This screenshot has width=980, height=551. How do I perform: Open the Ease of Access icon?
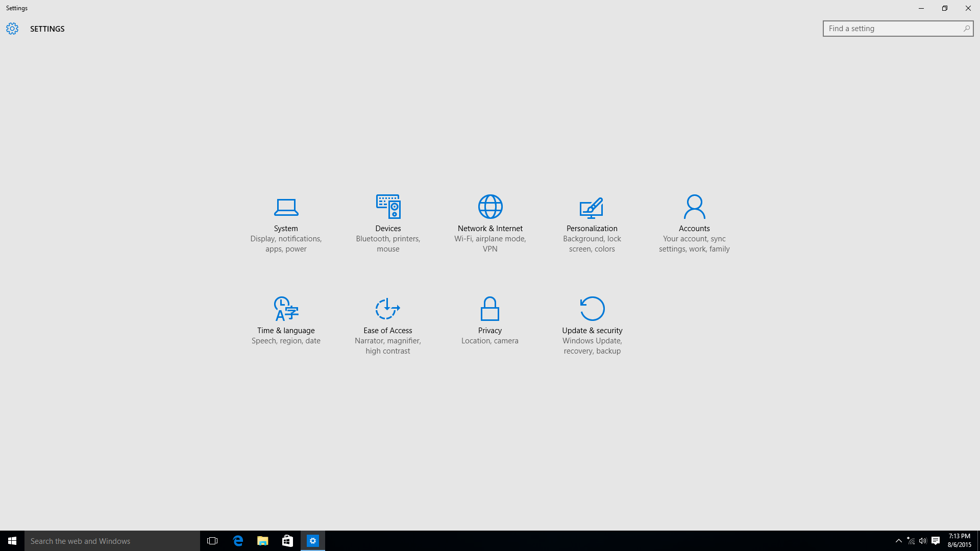click(x=388, y=309)
